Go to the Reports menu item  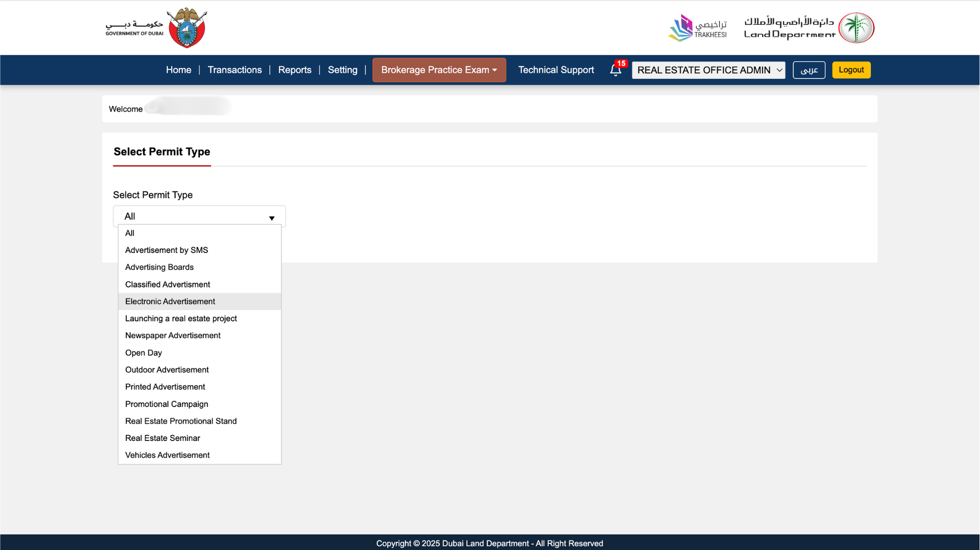coord(294,70)
